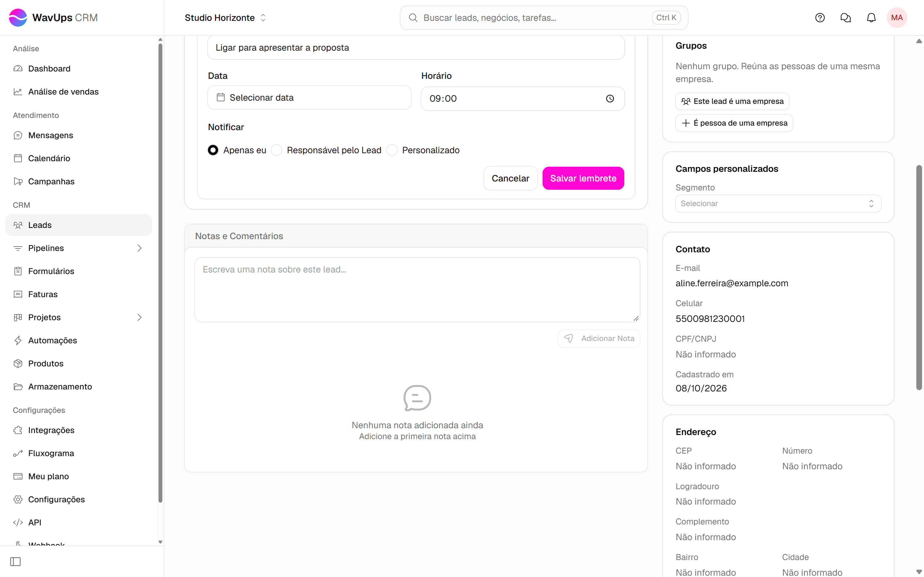
Task: Open the notifications bell icon
Action: click(871, 18)
